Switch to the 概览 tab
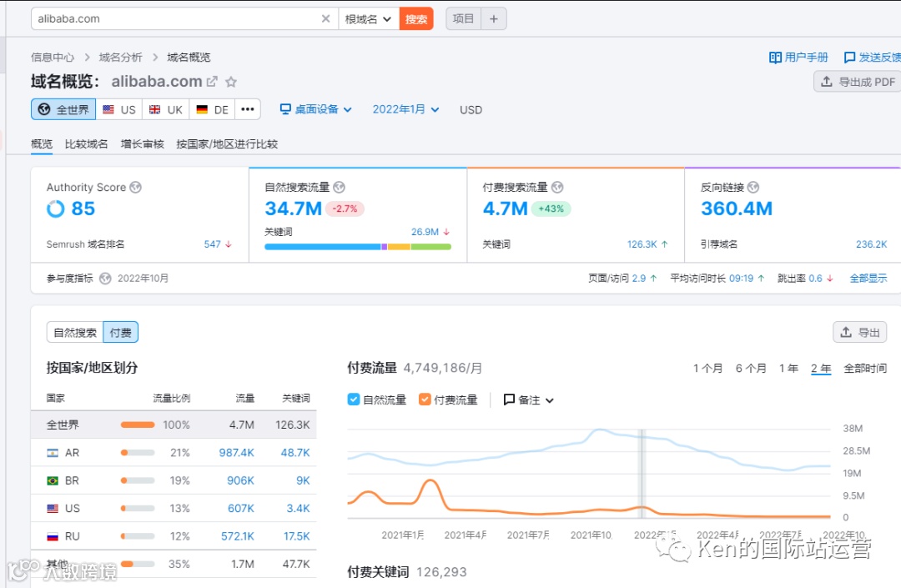The width and height of the screenshot is (901, 588). tap(42, 143)
